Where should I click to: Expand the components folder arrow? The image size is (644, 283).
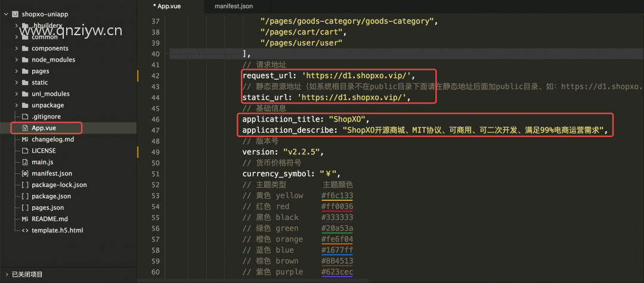17,48
